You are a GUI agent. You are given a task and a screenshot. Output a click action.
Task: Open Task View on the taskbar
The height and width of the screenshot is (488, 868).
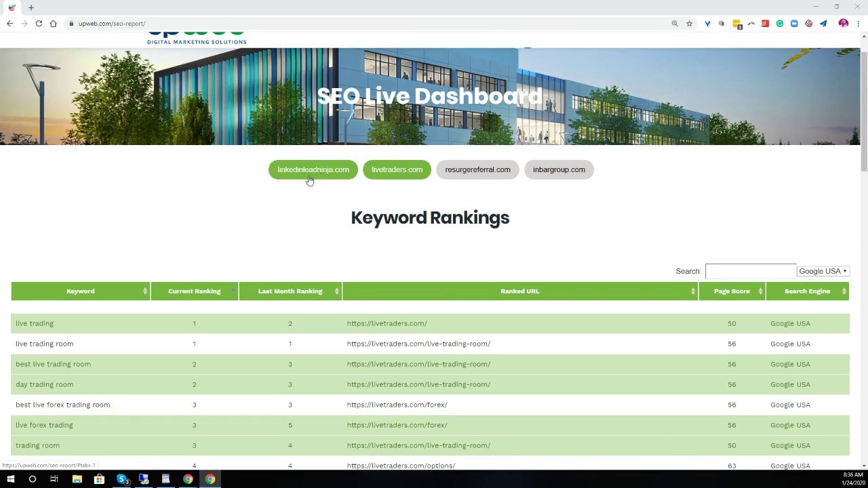click(54, 479)
